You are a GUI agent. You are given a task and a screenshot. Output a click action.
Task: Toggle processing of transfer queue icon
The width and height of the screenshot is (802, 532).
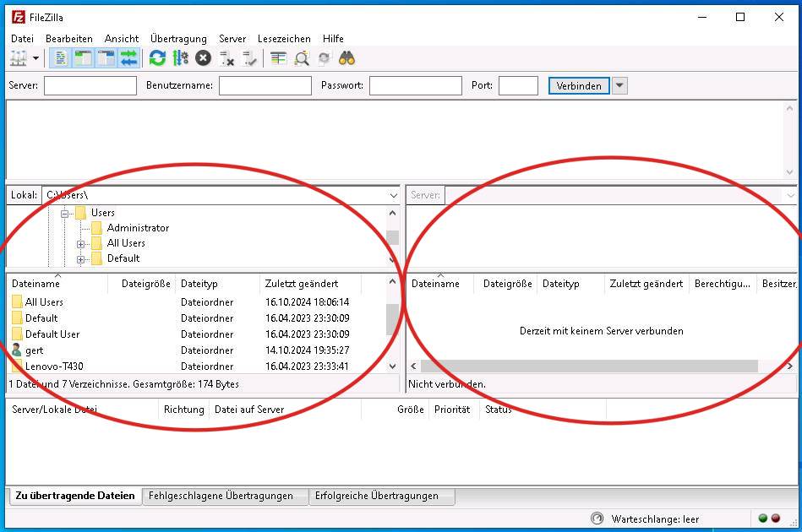tap(180, 58)
